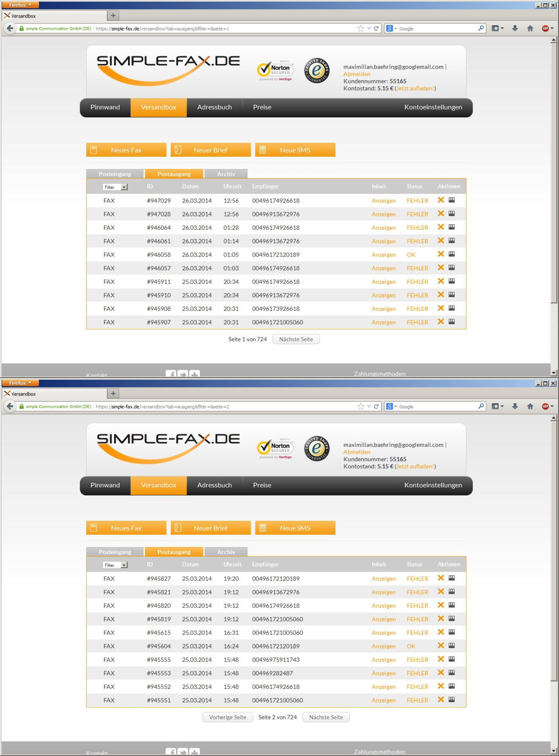The height and width of the screenshot is (756, 559).
Task: Expand Filter dropdown above fax #945827
Action: [124, 565]
